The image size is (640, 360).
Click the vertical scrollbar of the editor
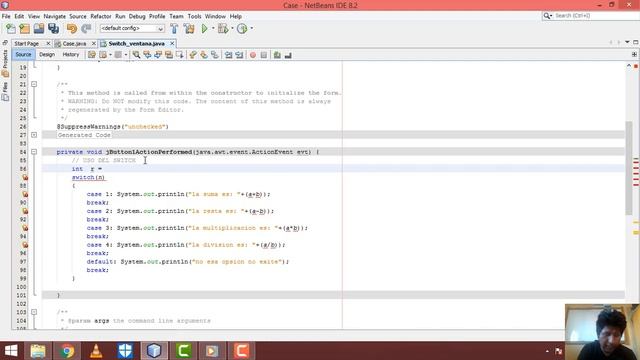(x=629, y=168)
